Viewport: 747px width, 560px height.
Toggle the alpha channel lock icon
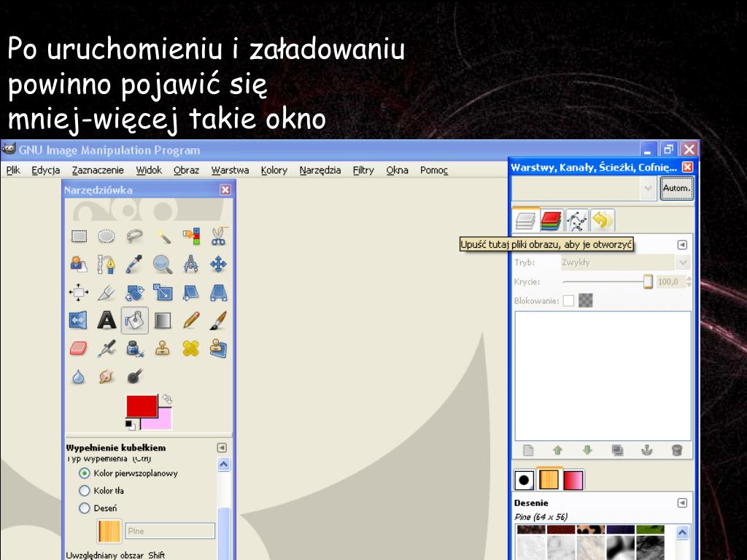coord(586,300)
